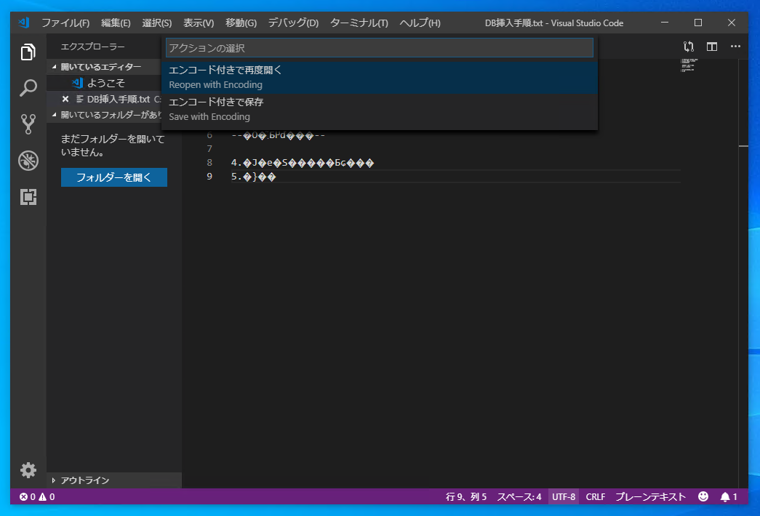The width and height of the screenshot is (760, 516).
Task: Open the Search view in the activity bar
Action: 28,88
